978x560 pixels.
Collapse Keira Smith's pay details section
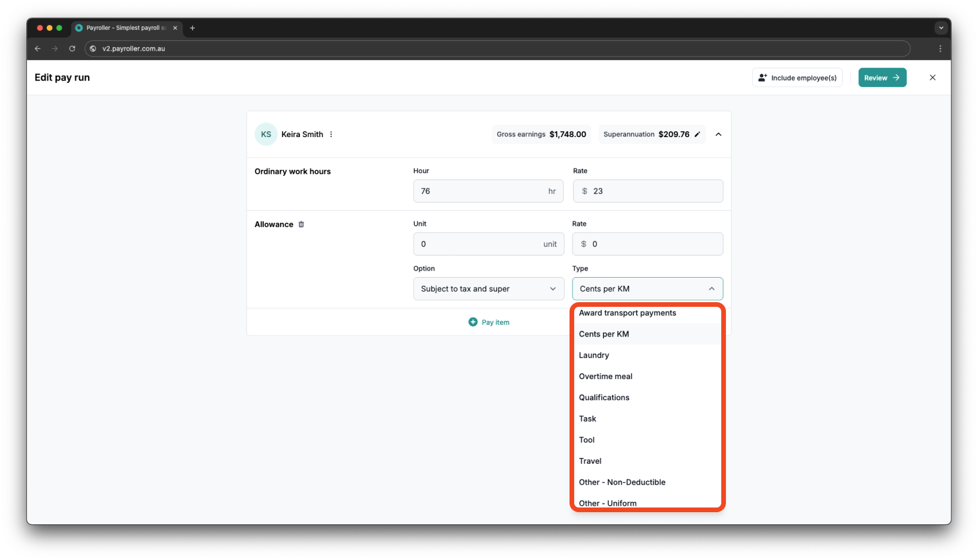pos(718,134)
